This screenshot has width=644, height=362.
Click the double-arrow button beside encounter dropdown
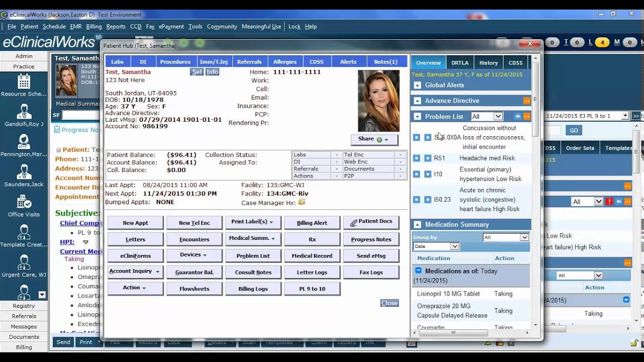pyautogui.click(x=636, y=116)
